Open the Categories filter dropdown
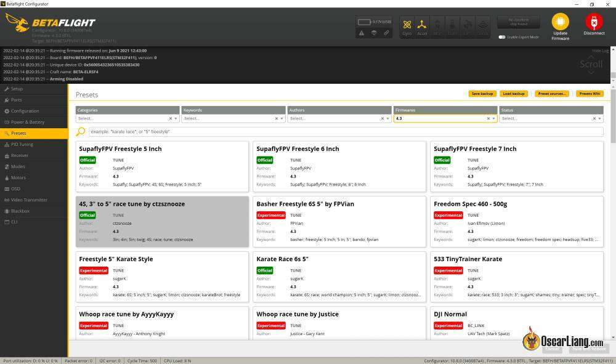 (x=128, y=119)
